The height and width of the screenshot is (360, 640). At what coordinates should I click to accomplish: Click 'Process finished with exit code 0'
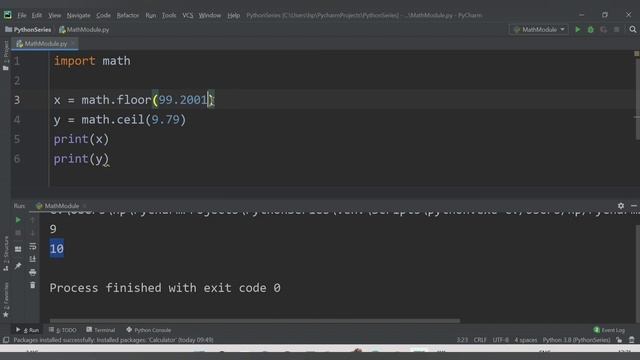[x=165, y=288]
